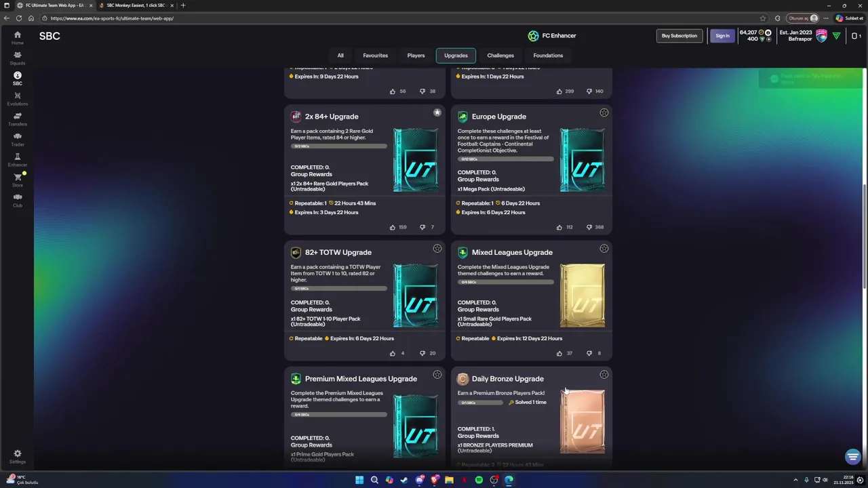Open the Store sidebar item
Image resolution: width=868 pixels, height=488 pixels.
(x=17, y=180)
